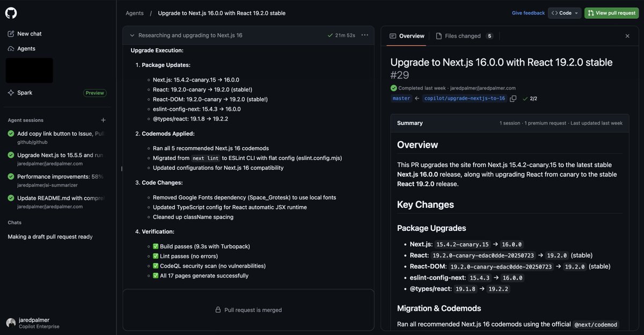Click the New chat compose icon
The height and width of the screenshot is (335, 644).
click(x=11, y=34)
